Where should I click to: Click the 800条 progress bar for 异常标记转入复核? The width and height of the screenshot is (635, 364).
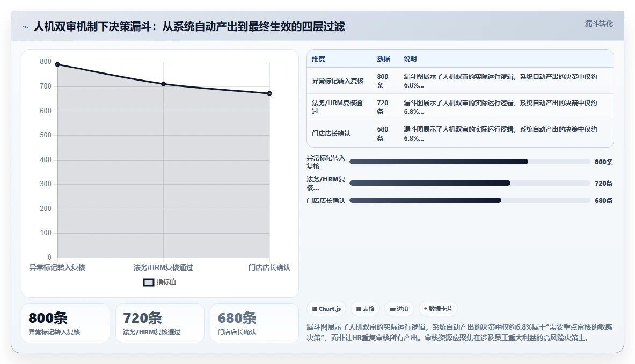470,162
